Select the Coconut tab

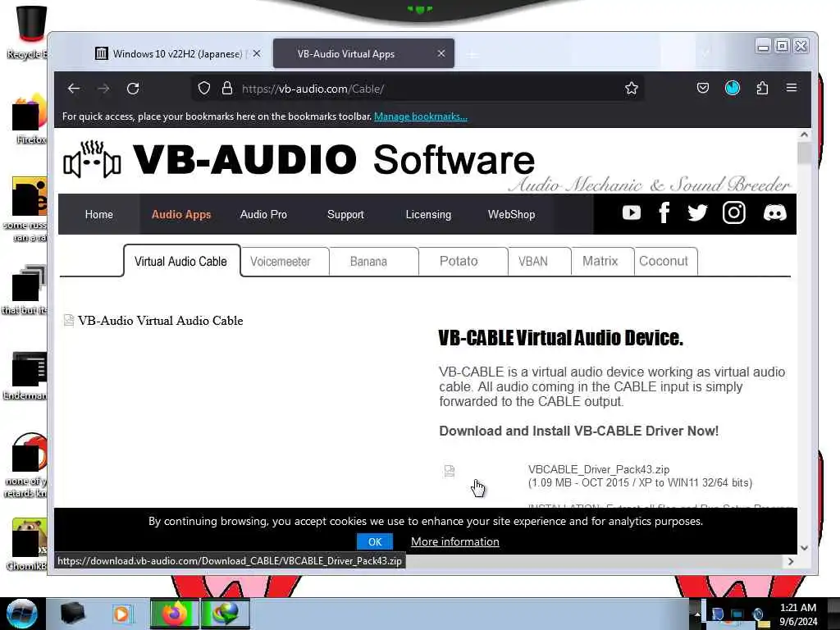pos(665,262)
